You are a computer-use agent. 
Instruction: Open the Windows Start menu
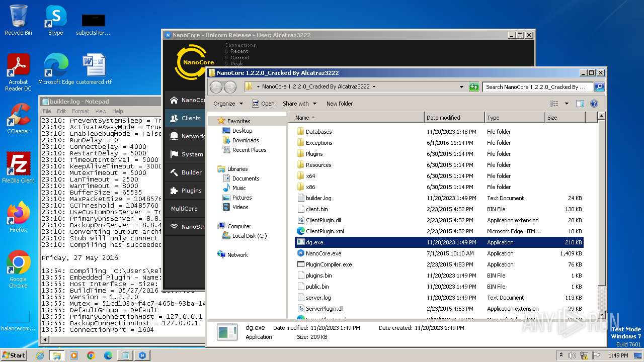14,355
